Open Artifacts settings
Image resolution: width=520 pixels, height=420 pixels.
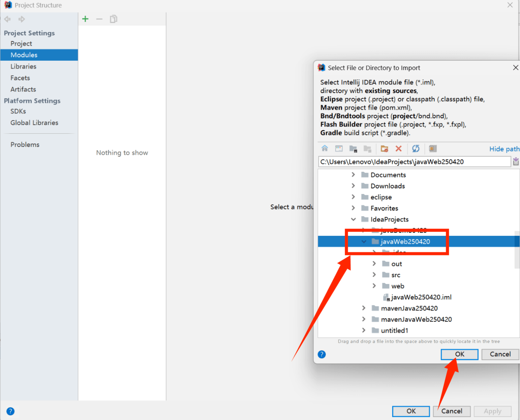(23, 89)
